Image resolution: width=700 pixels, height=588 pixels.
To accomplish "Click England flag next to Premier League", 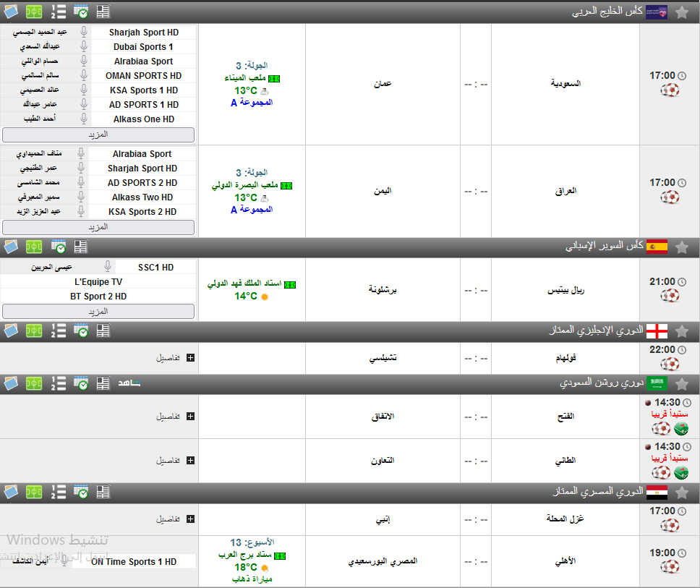I will pos(656,331).
